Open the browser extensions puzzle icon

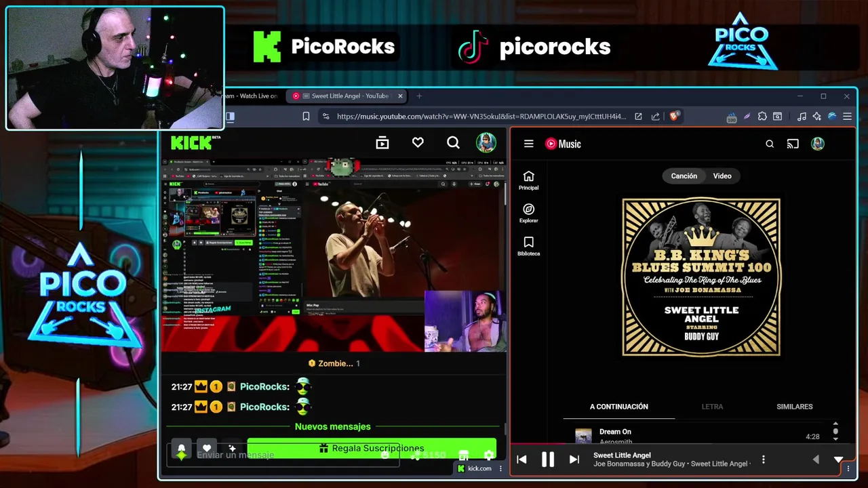click(762, 117)
